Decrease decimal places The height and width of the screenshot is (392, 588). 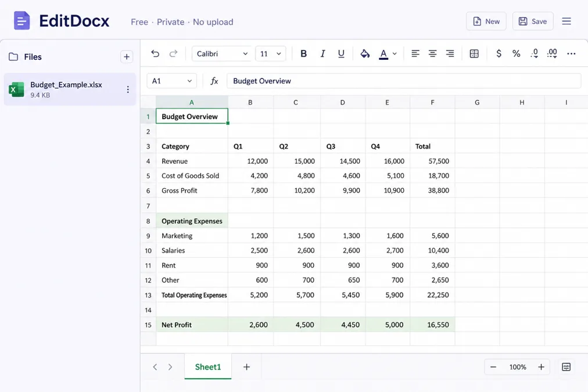tap(535, 53)
